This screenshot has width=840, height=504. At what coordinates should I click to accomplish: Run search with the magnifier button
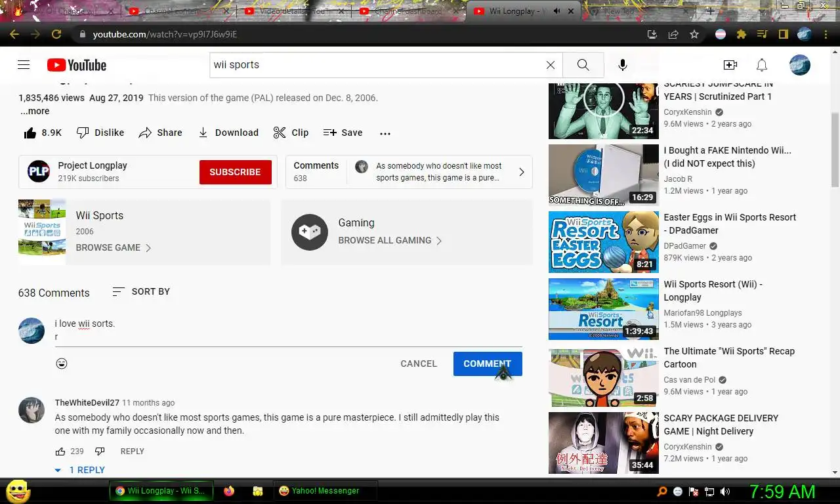pos(583,65)
